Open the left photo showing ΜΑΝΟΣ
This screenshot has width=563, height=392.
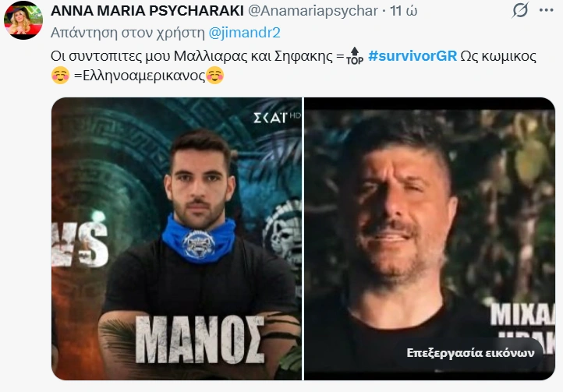(x=176, y=238)
